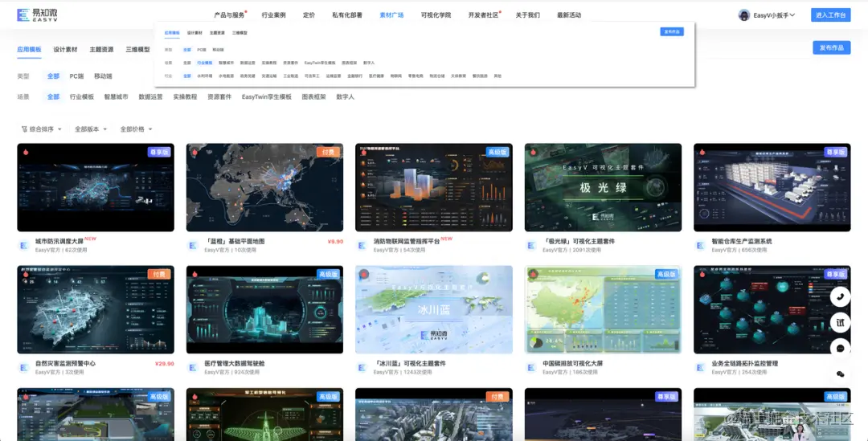Click the author icon beside 中国碳排放可视化大屏
The height and width of the screenshot is (441, 868).
click(x=532, y=367)
